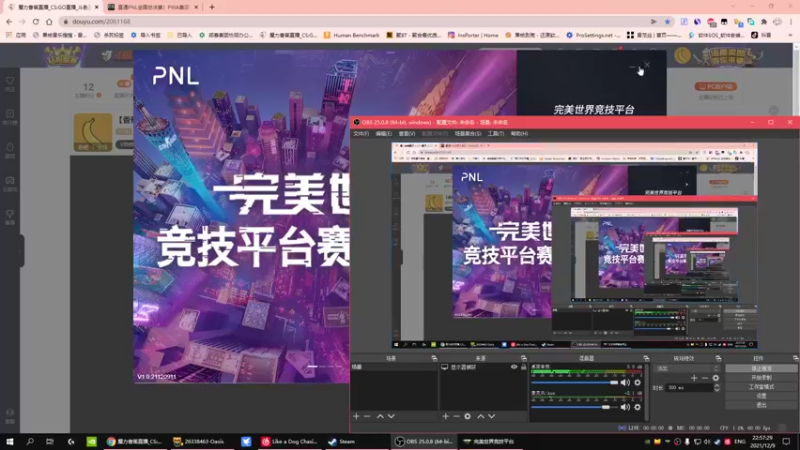Screen dimensions: 800x450
Task: Add a new source with the plus icon in the OBS sources panel
Action: click(445, 416)
